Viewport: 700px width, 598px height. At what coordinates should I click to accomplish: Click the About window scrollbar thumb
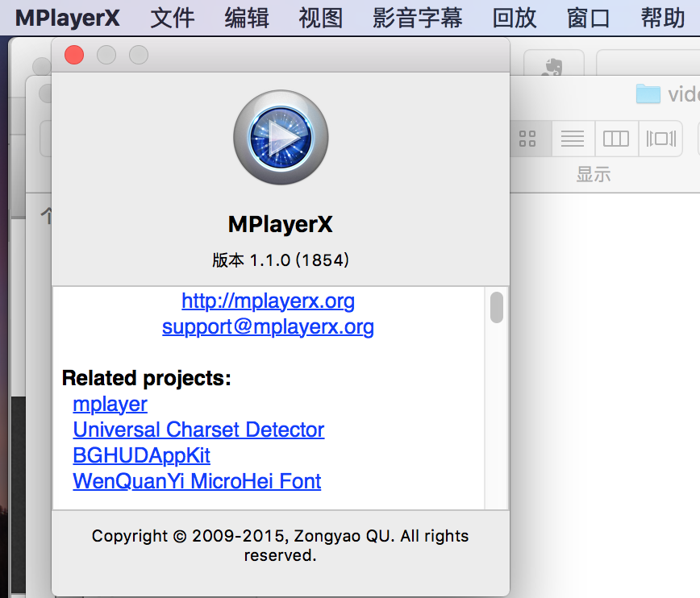(497, 307)
